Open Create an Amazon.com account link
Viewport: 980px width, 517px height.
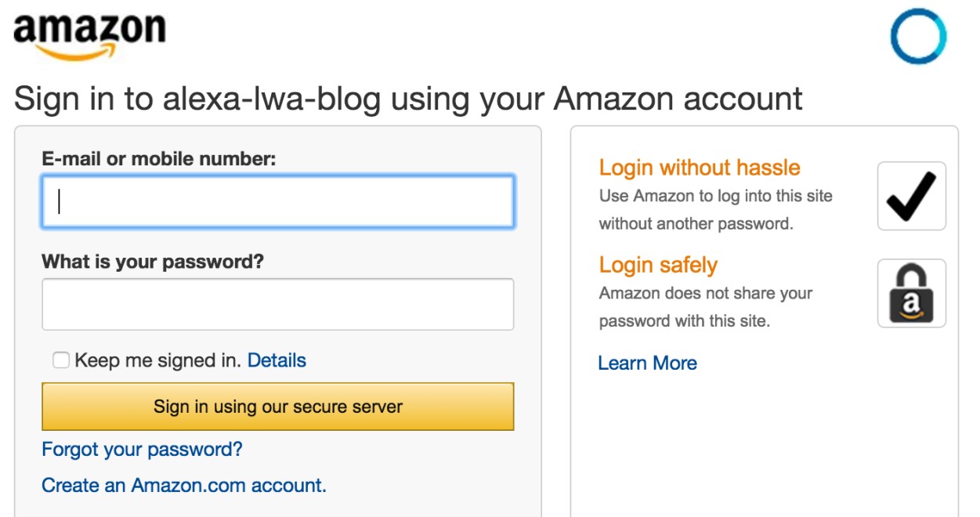click(184, 486)
